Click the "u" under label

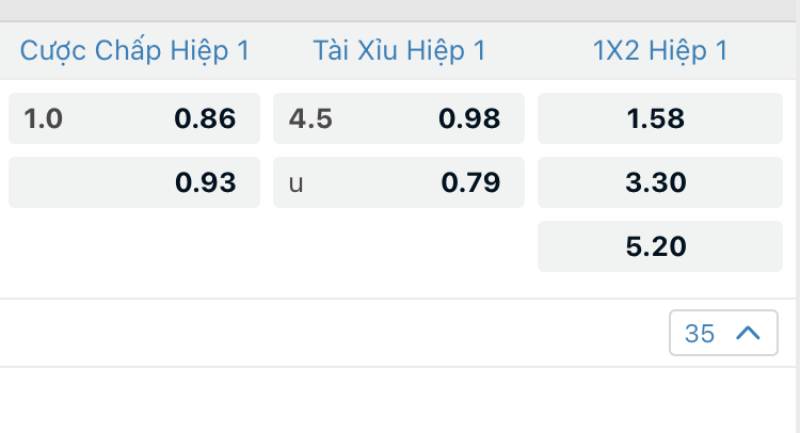point(296,184)
